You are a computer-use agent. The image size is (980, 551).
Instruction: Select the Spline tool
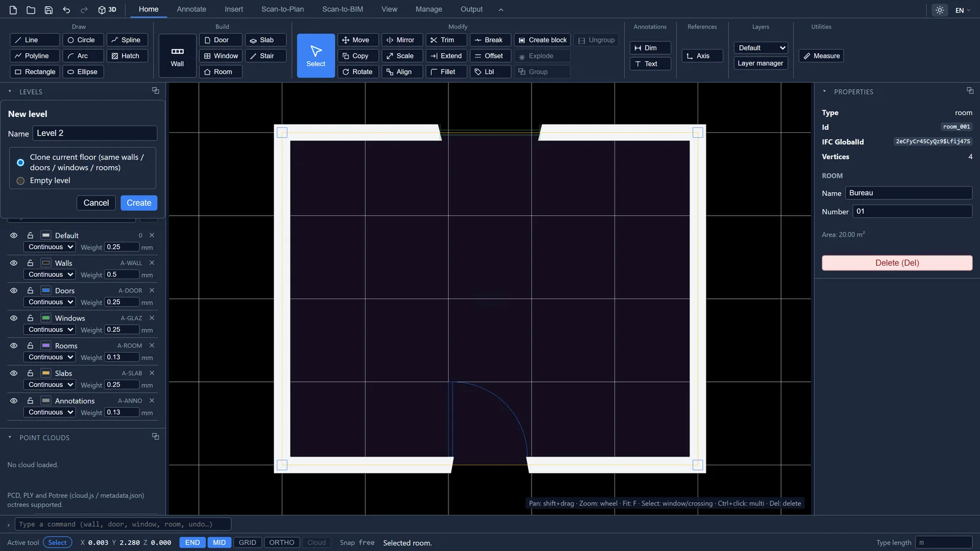click(x=127, y=40)
